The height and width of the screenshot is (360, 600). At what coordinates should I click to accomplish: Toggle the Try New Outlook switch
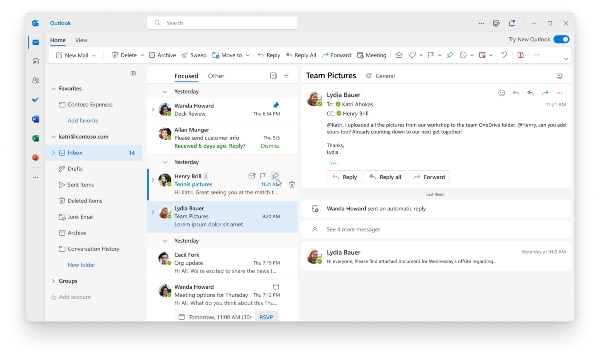tap(561, 39)
